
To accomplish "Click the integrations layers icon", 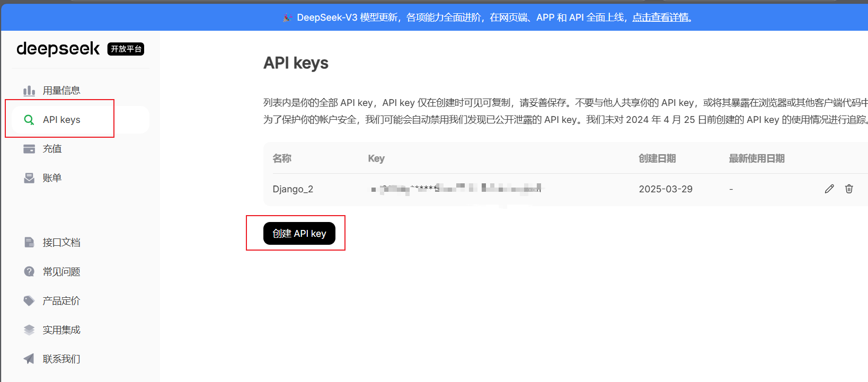I will [29, 330].
